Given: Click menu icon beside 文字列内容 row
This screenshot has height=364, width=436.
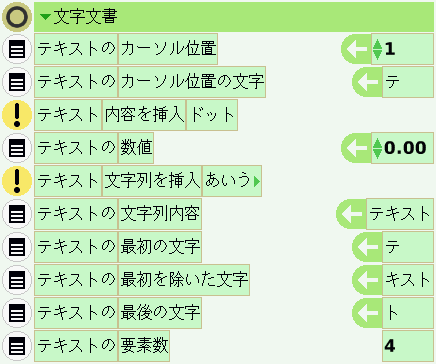Looking at the screenshot, I should [x=17, y=214].
